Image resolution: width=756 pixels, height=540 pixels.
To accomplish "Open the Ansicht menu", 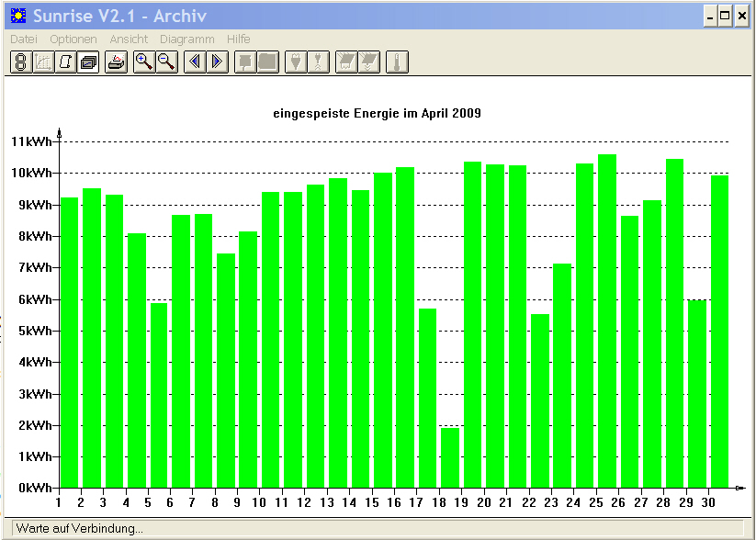I will pos(129,39).
